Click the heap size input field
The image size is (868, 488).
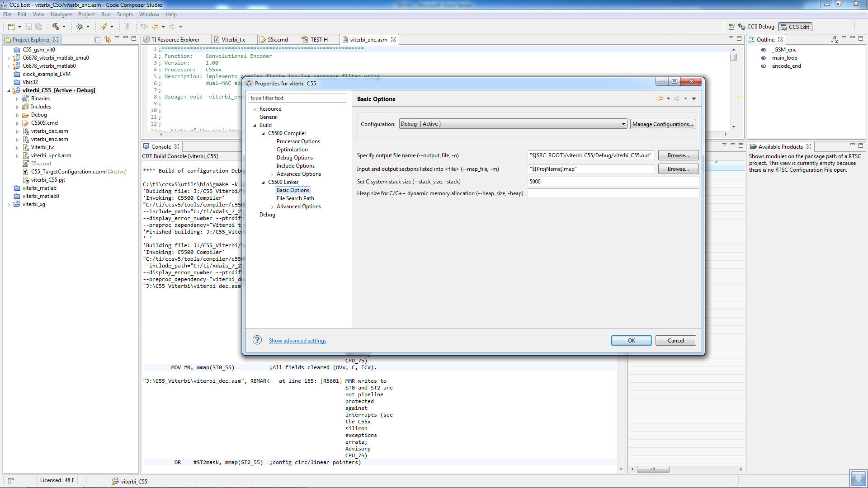pyautogui.click(x=613, y=193)
